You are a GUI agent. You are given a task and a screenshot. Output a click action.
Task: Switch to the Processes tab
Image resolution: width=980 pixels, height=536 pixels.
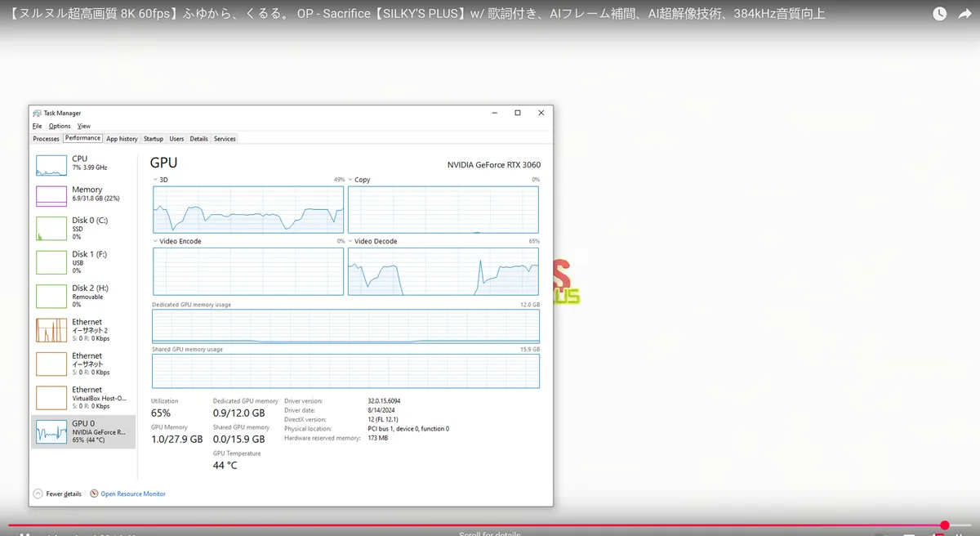46,139
